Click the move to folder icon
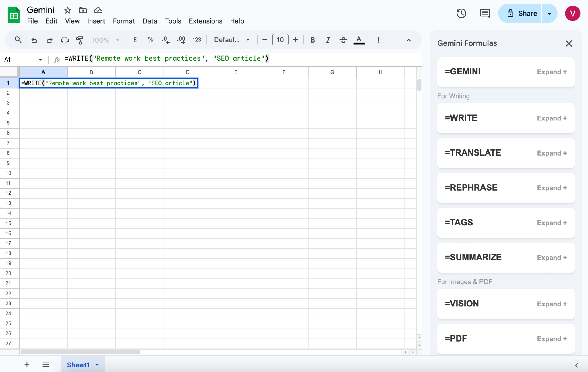Viewport: 588px width, 372px height. point(83,10)
